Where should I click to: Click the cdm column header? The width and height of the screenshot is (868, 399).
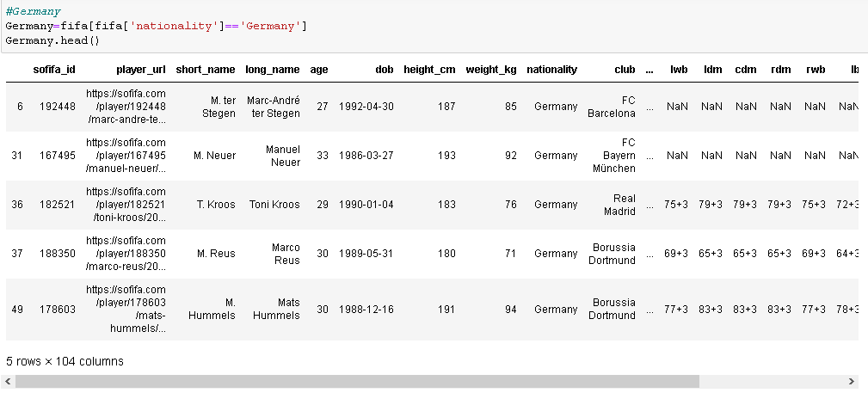pos(746,70)
